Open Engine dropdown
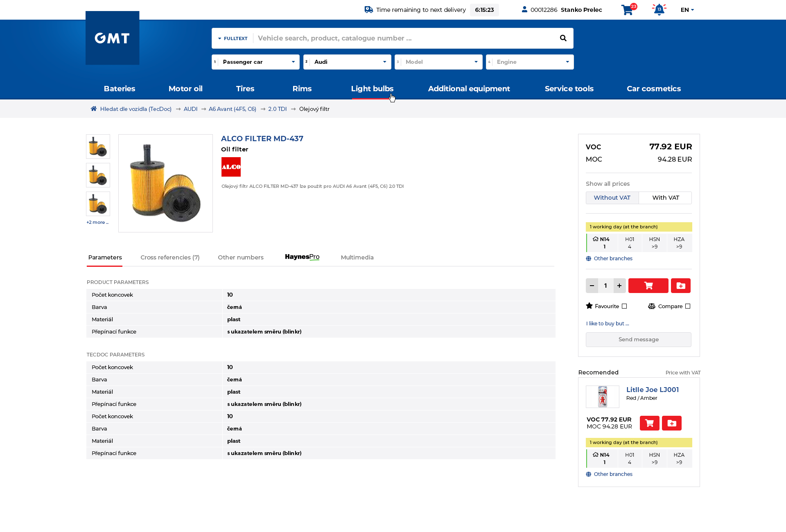This screenshot has height=532, width=786. [x=530, y=62]
